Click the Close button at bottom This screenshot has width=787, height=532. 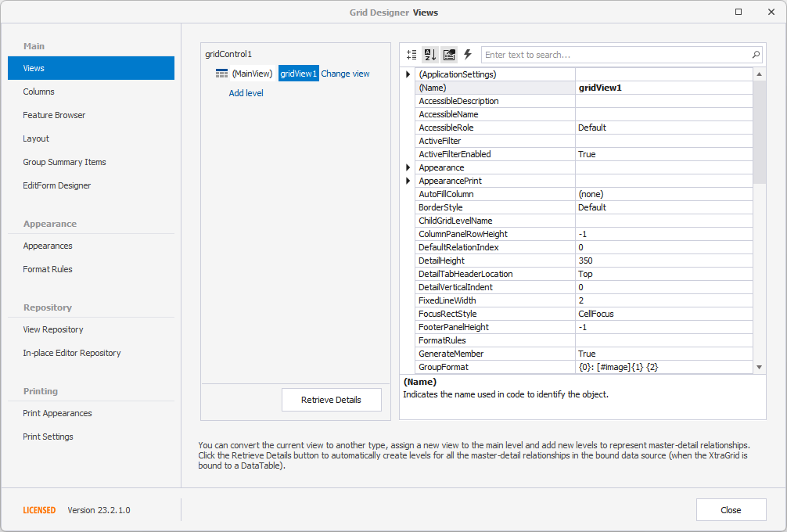[x=731, y=510]
